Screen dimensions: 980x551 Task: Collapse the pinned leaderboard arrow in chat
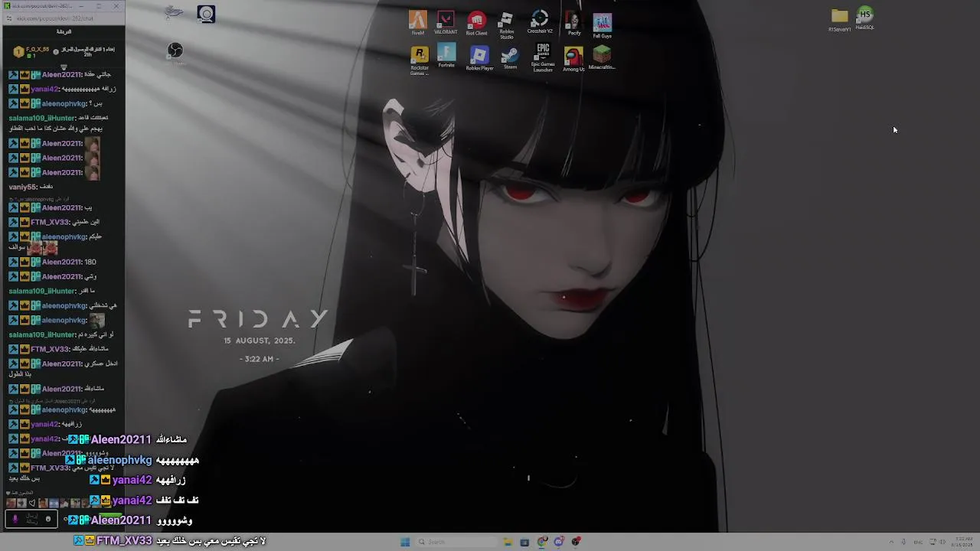(64, 67)
